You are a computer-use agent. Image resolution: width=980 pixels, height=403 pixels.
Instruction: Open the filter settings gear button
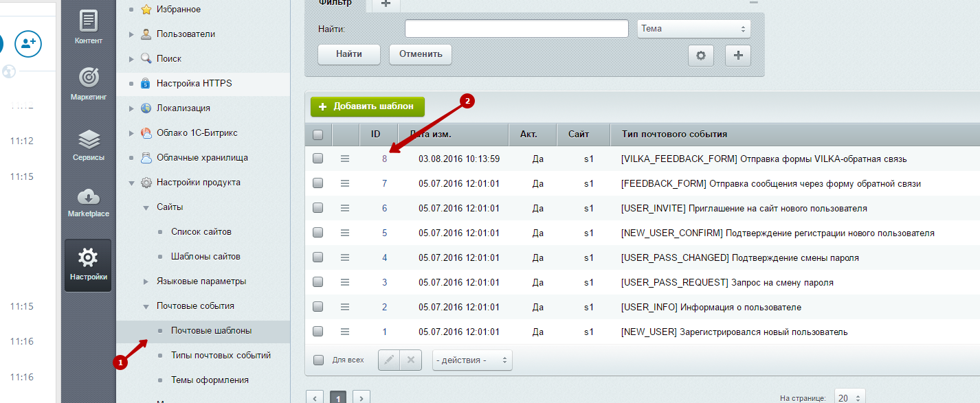click(x=701, y=56)
